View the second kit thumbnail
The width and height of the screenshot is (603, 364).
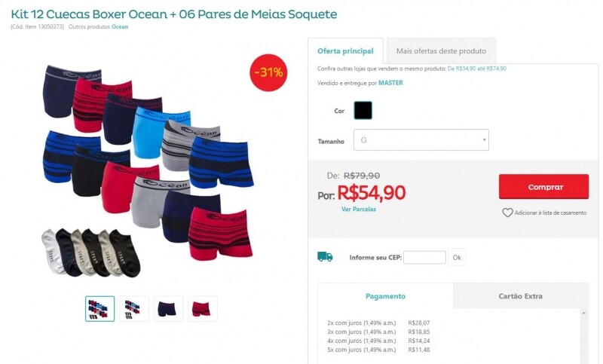click(x=134, y=308)
